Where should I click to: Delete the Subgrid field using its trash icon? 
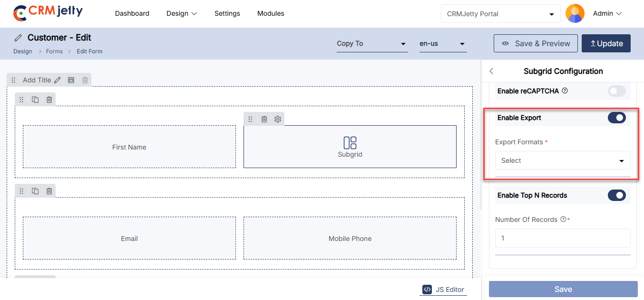pyautogui.click(x=264, y=119)
